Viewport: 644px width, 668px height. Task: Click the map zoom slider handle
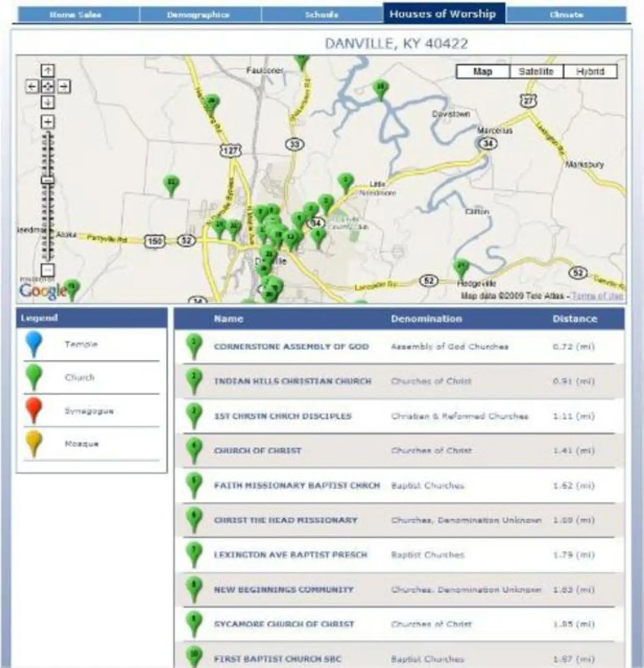(48, 180)
